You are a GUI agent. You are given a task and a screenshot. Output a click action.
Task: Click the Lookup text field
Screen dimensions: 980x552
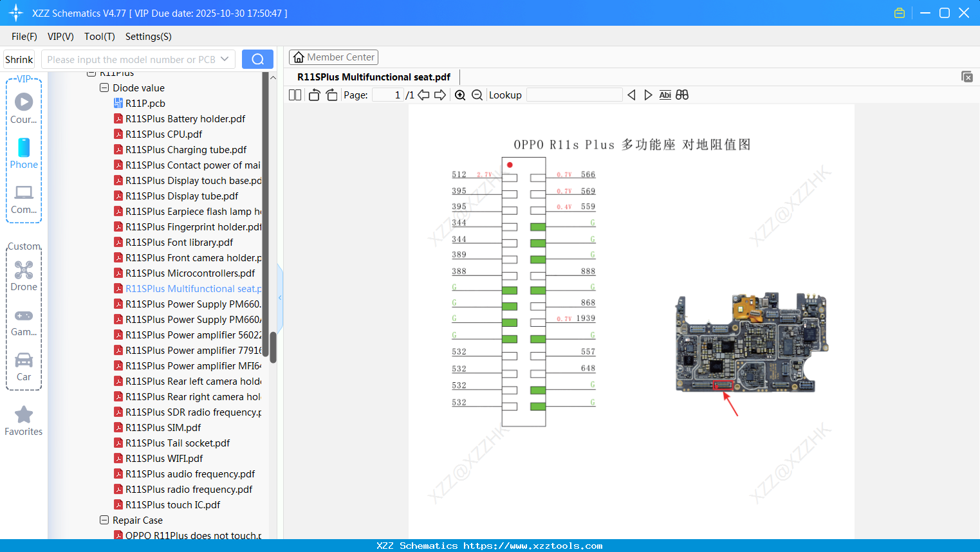[575, 95]
